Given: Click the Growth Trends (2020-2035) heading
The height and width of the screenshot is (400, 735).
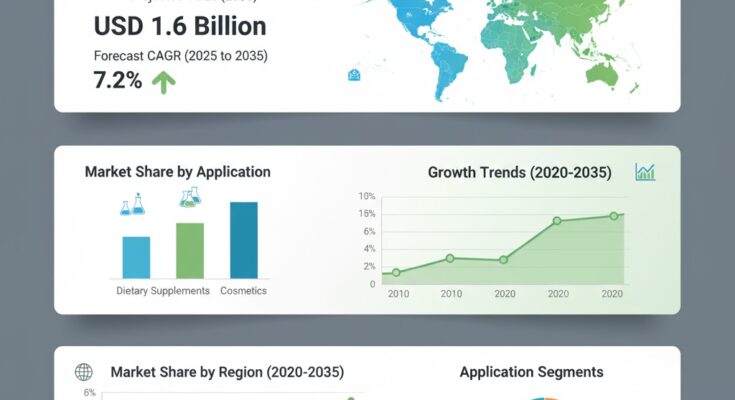Looking at the screenshot, I should tap(519, 172).
